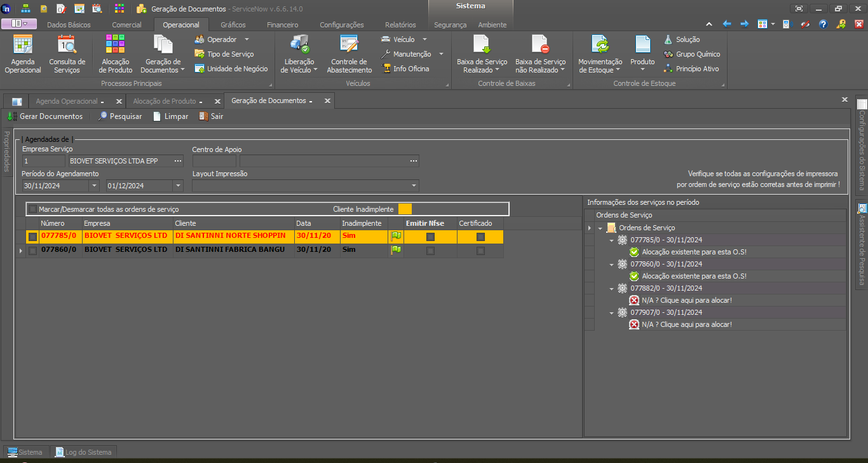Open the end date 01/12/2024 dropdown

[179, 186]
